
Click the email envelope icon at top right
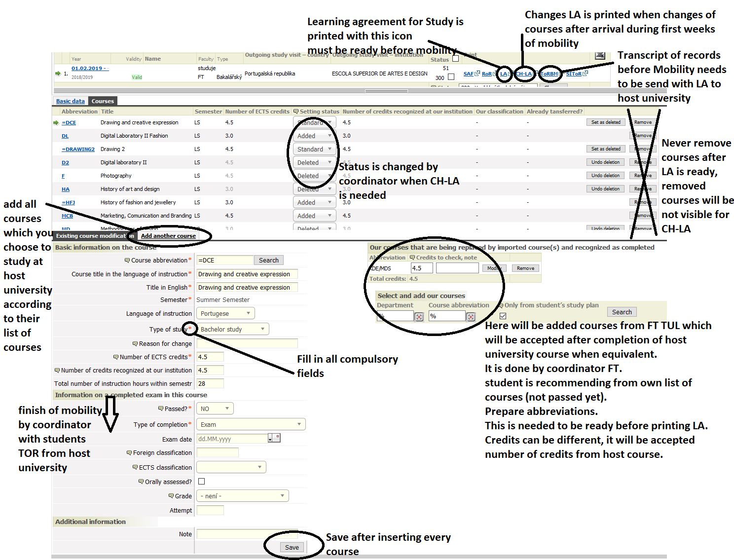(x=600, y=55)
